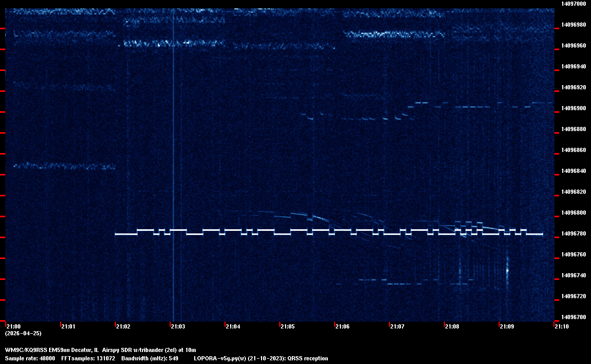
Task: Click the 21:00 time axis label
Action: [x=14, y=326]
